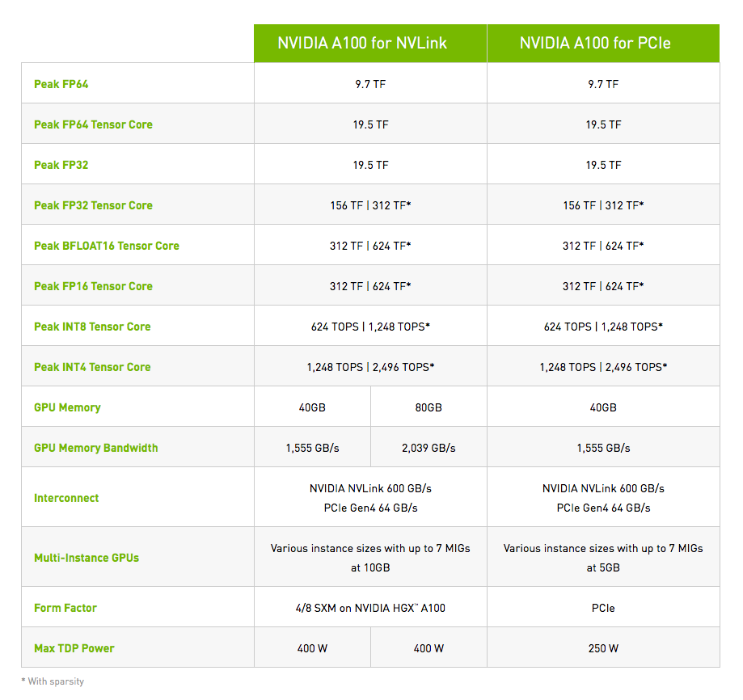Select the "Interconnect" row label
This screenshot has width=743, height=700.
point(66,498)
